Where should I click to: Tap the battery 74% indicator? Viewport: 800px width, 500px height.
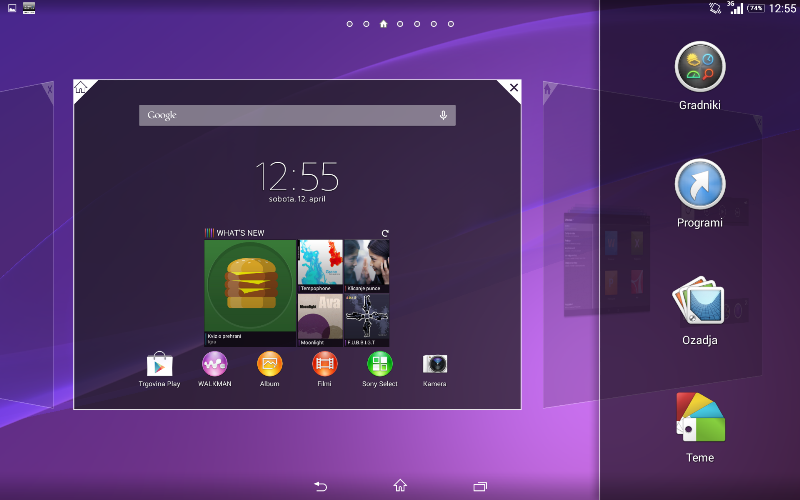click(x=756, y=8)
